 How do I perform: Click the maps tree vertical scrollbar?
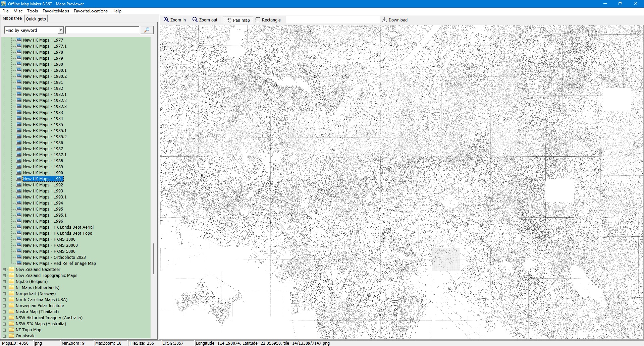coord(154,258)
